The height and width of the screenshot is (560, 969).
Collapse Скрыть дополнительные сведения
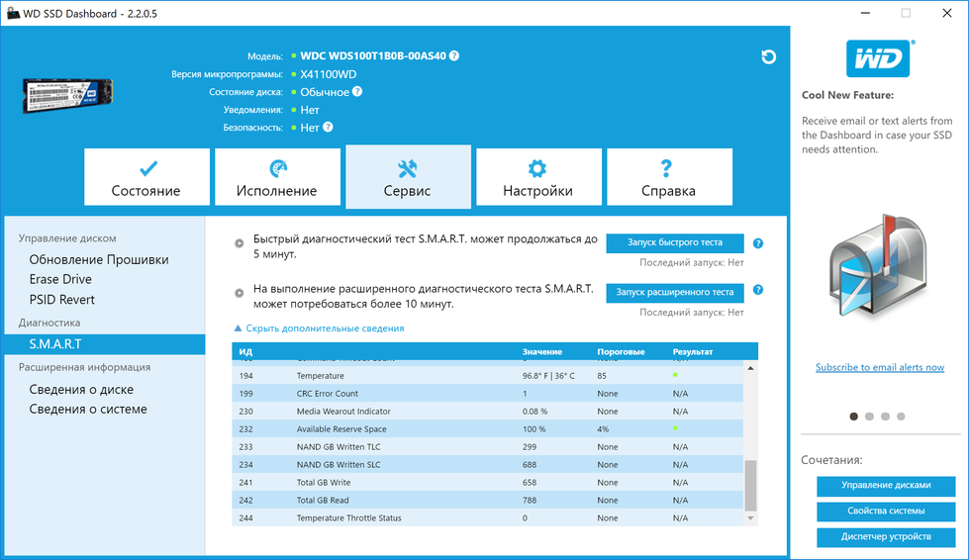319,328
